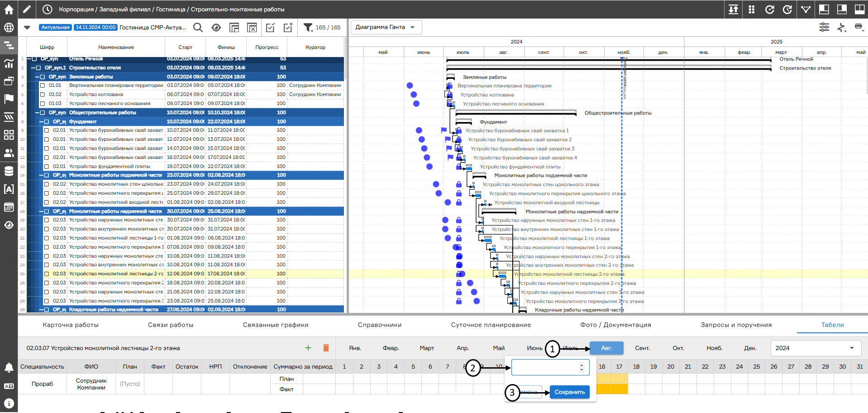Tick checkbox for Отель Речной row
868x413 pixels.
(34, 59)
